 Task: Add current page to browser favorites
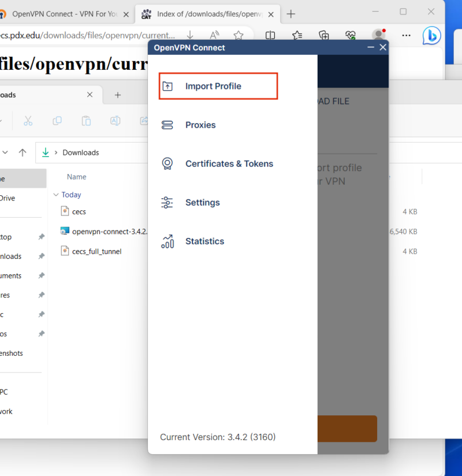tap(239, 35)
